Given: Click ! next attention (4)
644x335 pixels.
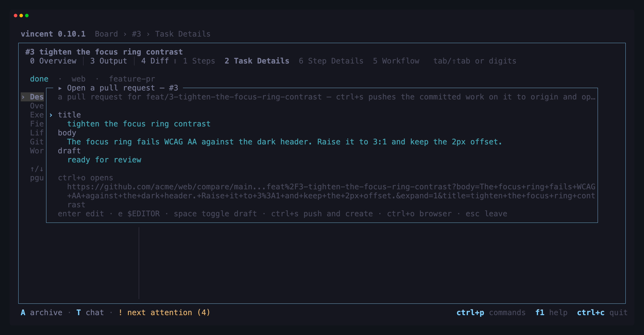Looking at the screenshot, I should 164,313.
